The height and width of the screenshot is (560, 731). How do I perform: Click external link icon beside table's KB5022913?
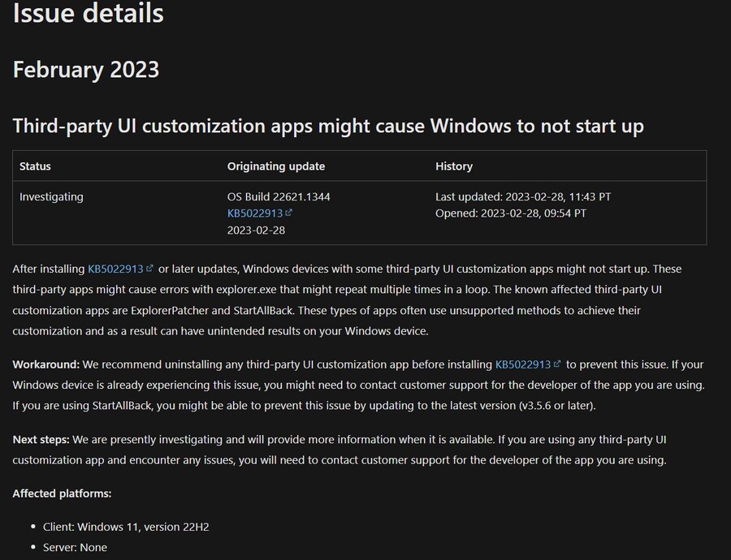[288, 213]
